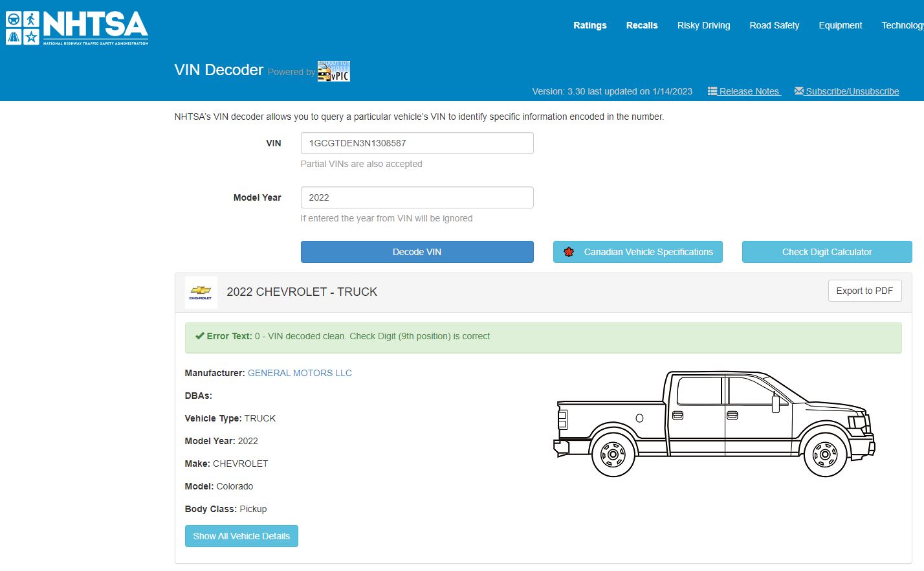Open the Equipment menu
This screenshot has height=571, width=924.
pos(841,25)
